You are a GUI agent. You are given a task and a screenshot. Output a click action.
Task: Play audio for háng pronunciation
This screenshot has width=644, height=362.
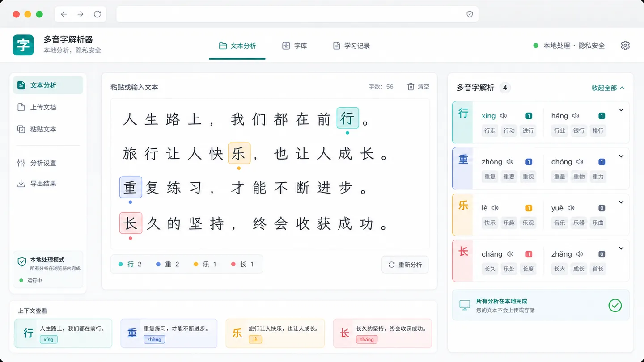click(576, 116)
